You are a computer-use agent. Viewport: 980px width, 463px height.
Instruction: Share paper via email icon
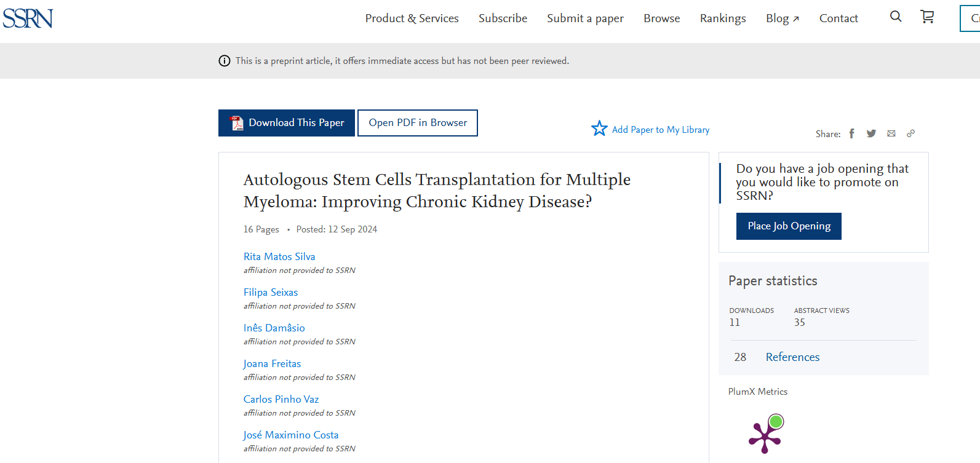tap(891, 133)
